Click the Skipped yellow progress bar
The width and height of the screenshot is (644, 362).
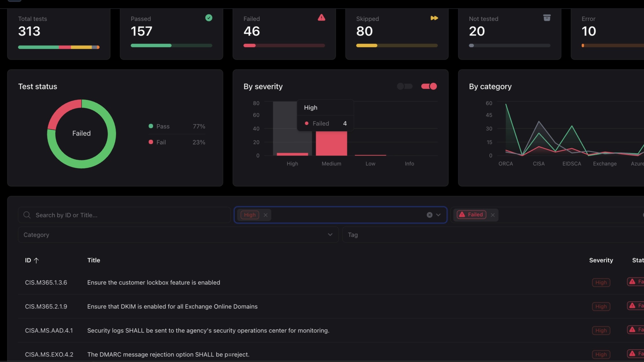tap(397, 45)
